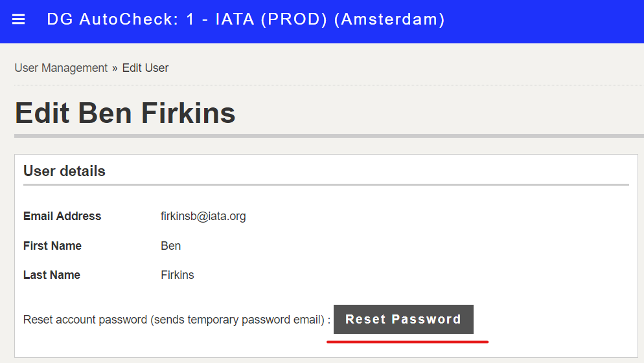
Task: Go to User Management breadcrumb link
Action: coord(61,68)
